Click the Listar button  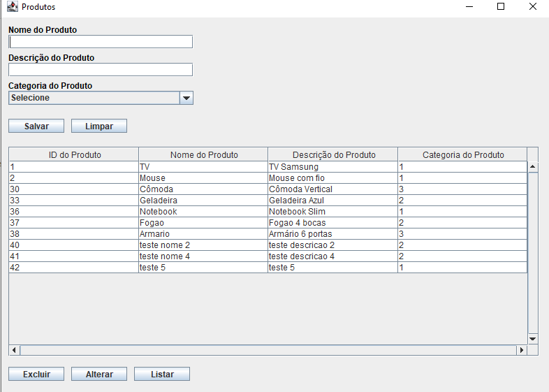click(x=162, y=374)
